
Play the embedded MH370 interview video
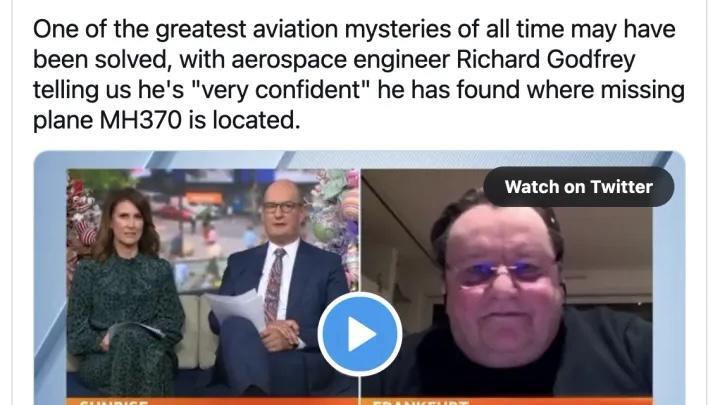tap(360, 334)
